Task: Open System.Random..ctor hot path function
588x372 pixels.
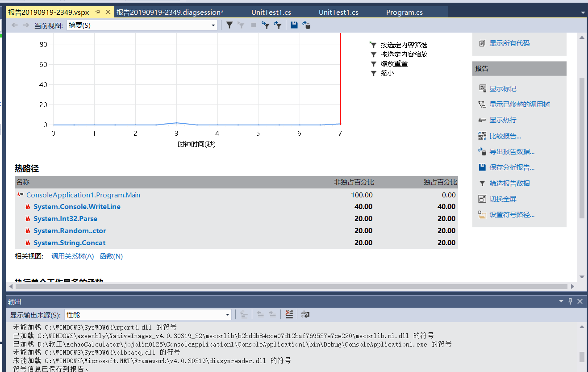Action: [70, 231]
